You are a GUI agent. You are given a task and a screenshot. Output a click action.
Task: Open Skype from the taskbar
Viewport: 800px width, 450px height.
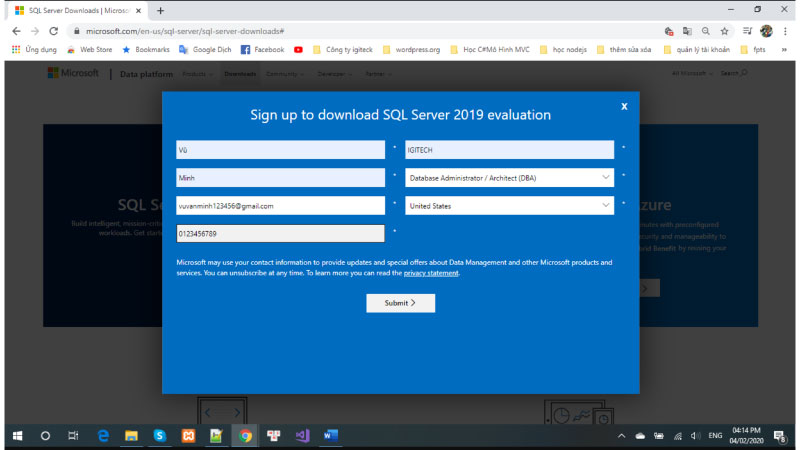160,436
